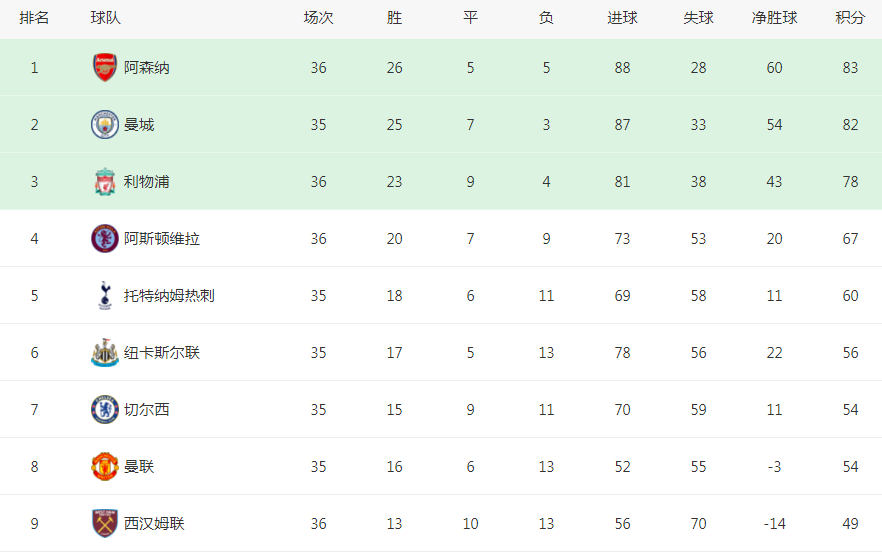The height and width of the screenshot is (552, 882).
Task: Click the Manchester City club crest
Action: point(105,124)
